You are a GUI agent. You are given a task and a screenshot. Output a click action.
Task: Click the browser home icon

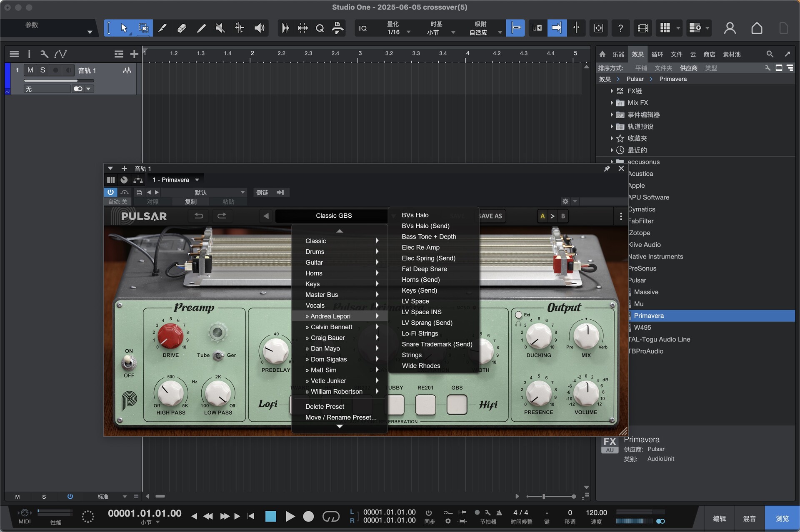click(x=602, y=54)
